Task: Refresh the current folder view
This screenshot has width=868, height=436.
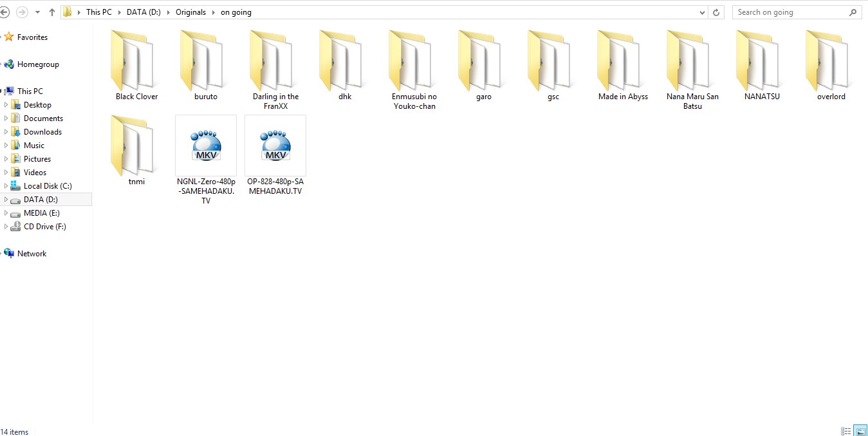Action: pyautogui.click(x=716, y=12)
